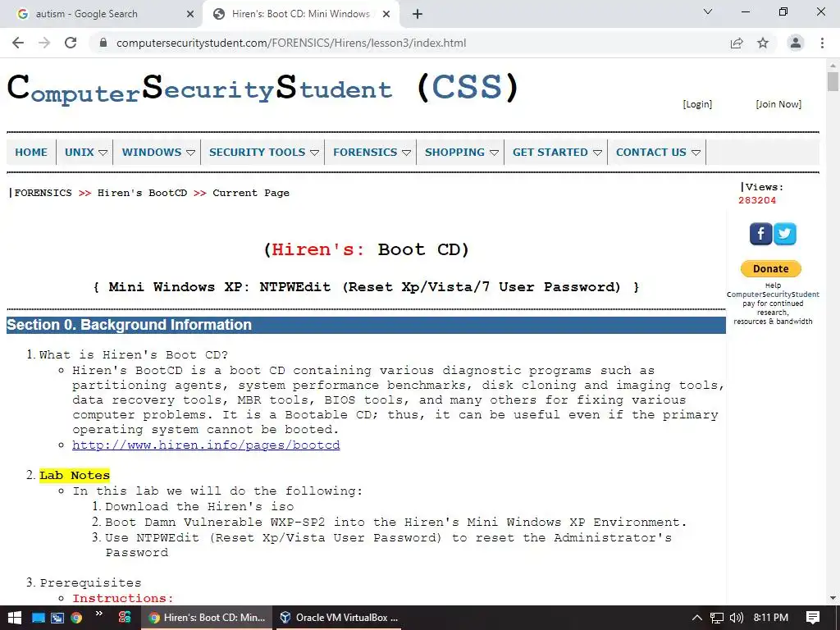Open the Windows Start menu

point(14,618)
